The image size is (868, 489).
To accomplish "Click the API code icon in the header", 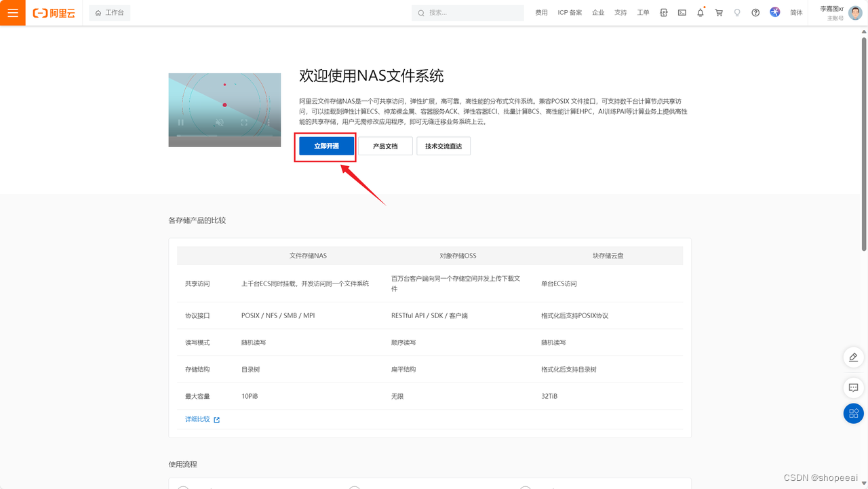I will [664, 13].
